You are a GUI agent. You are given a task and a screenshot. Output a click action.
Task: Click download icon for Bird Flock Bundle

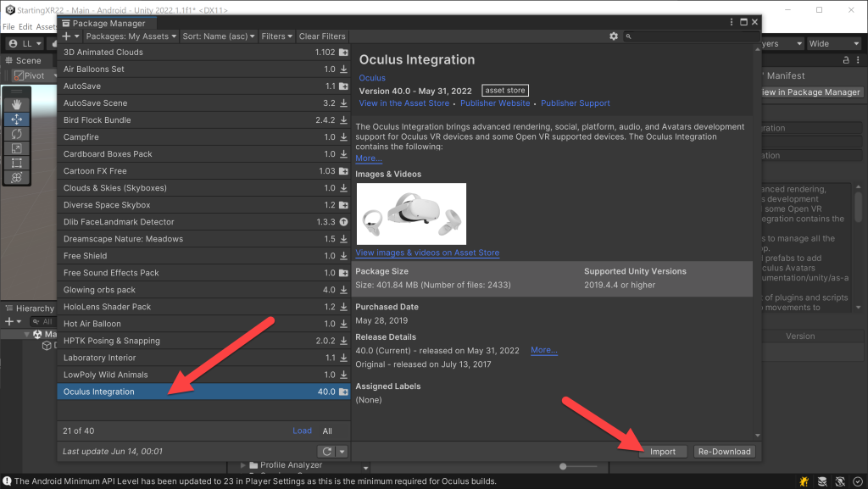(344, 120)
